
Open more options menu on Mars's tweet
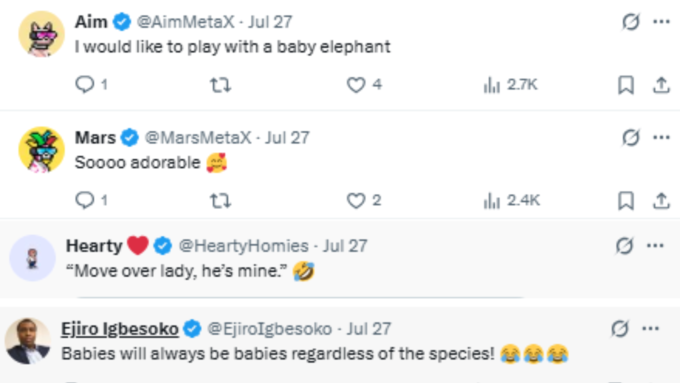pos(661,137)
